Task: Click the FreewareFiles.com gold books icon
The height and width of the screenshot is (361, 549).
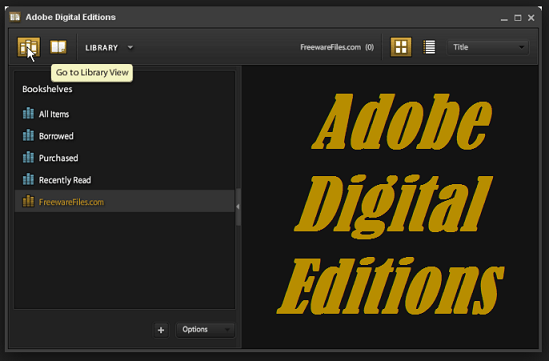Action: 28,201
